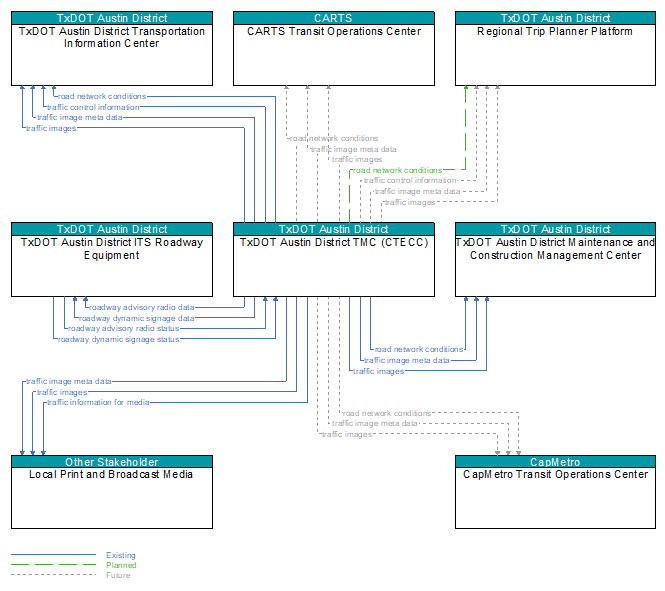Viewport: 665px width, 591px height.
Task: Click gray 'traffic image meta data' label to Regional Trip Planner
Action: coord(417,191)
